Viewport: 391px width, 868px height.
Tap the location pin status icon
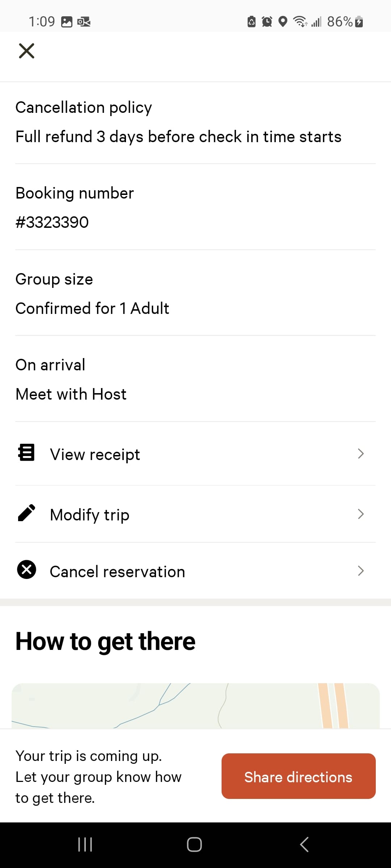point(283,22)
